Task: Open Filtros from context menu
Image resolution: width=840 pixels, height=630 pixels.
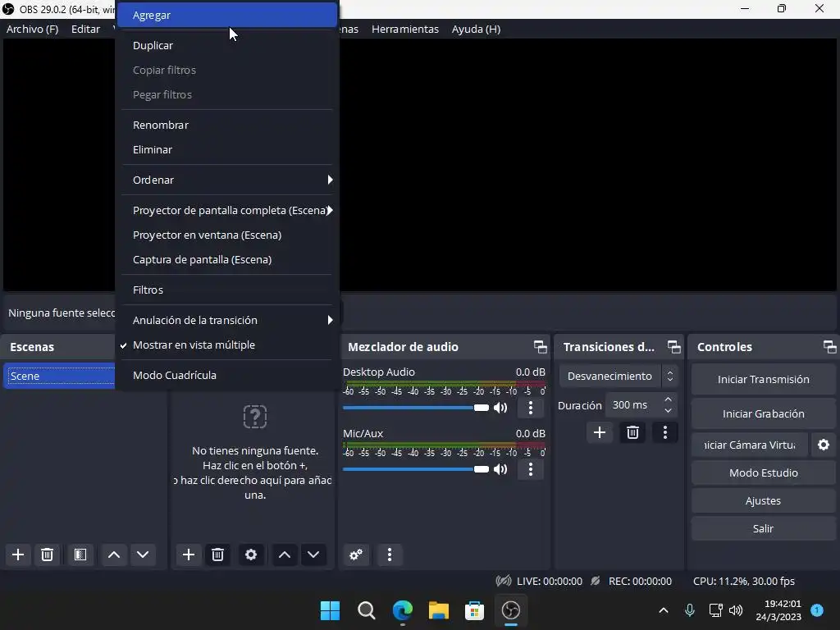Action: 227,290
